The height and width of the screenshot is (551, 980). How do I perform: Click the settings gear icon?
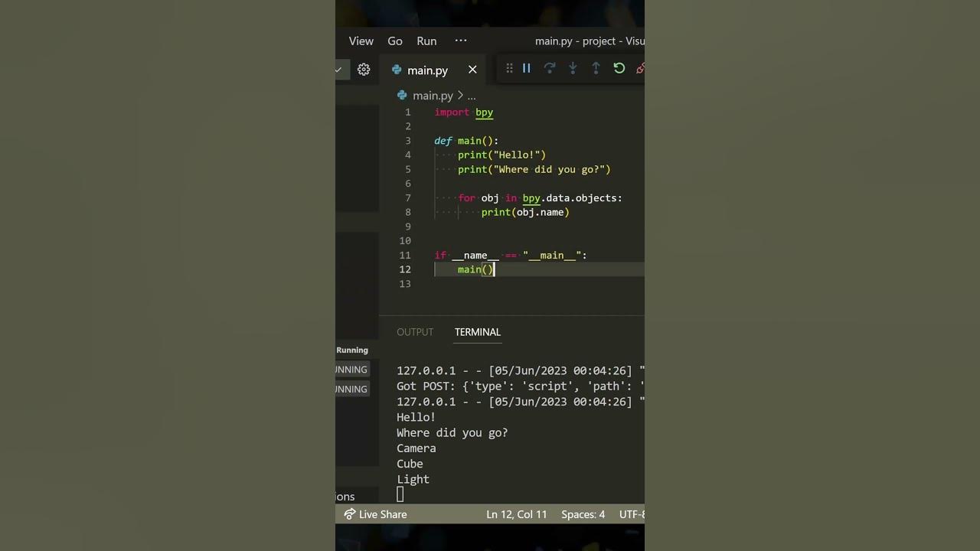(364, 70)
